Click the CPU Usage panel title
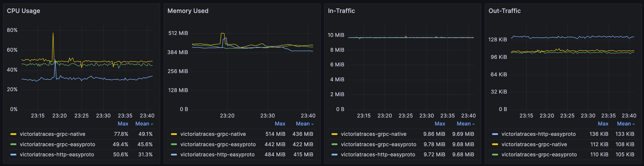The width and height of the screenshot is (644, 166). (24, 11)
